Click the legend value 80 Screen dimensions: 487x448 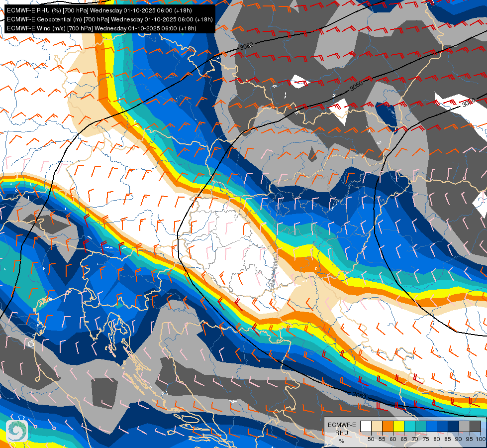pyautogui.click(x=437, y=439)
